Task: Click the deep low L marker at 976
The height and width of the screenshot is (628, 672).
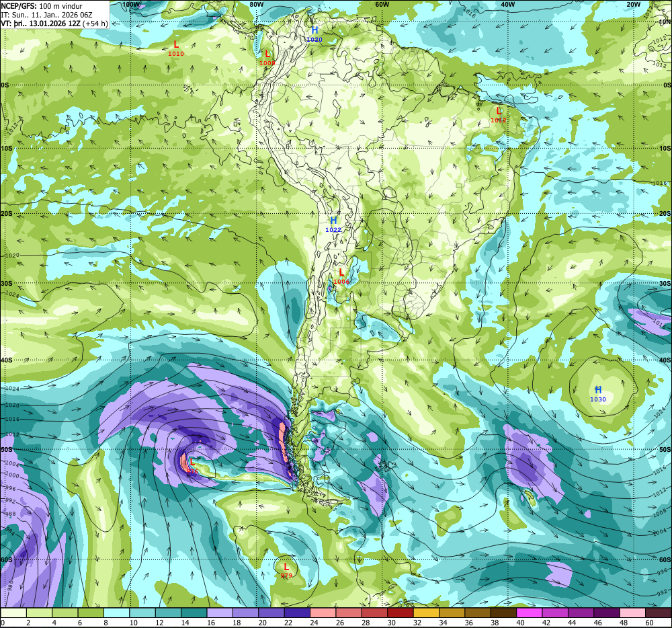Action: point(192,466)
